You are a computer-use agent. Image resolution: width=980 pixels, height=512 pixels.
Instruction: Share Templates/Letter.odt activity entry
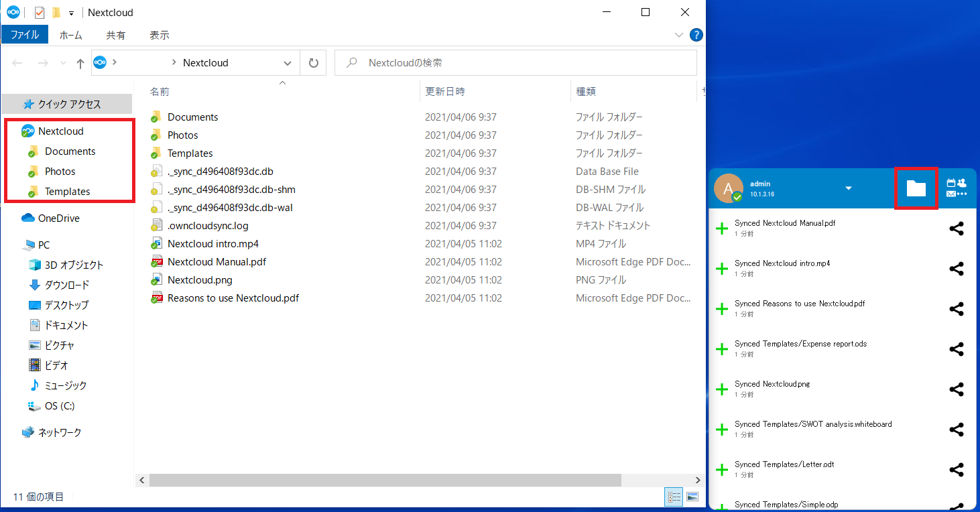click(957, 470)
